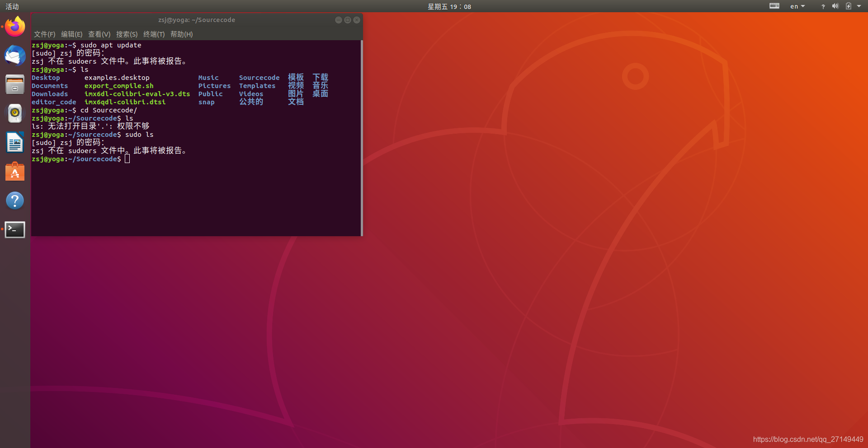Click the Public directory entry
The image size is (868, 448).
pos(211,94)
